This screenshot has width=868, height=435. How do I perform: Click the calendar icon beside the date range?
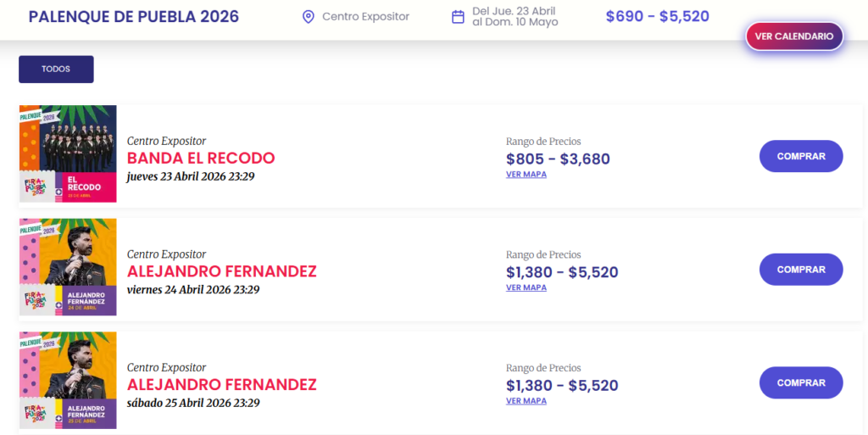pos(458,17)
